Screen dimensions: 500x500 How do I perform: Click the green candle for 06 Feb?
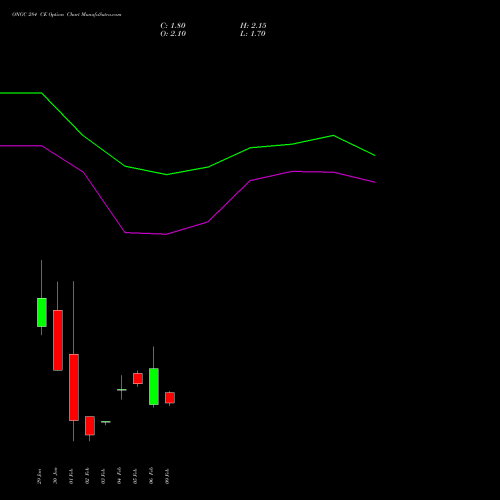(x=154, y=387)
